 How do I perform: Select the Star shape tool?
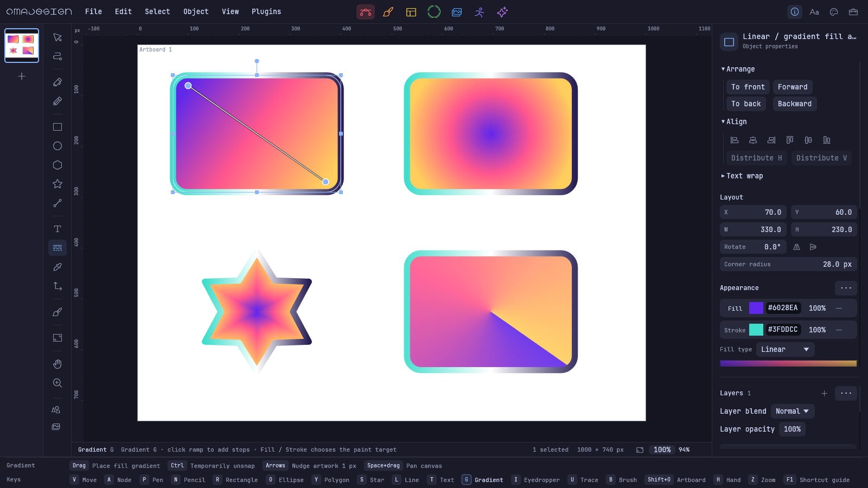58,184
